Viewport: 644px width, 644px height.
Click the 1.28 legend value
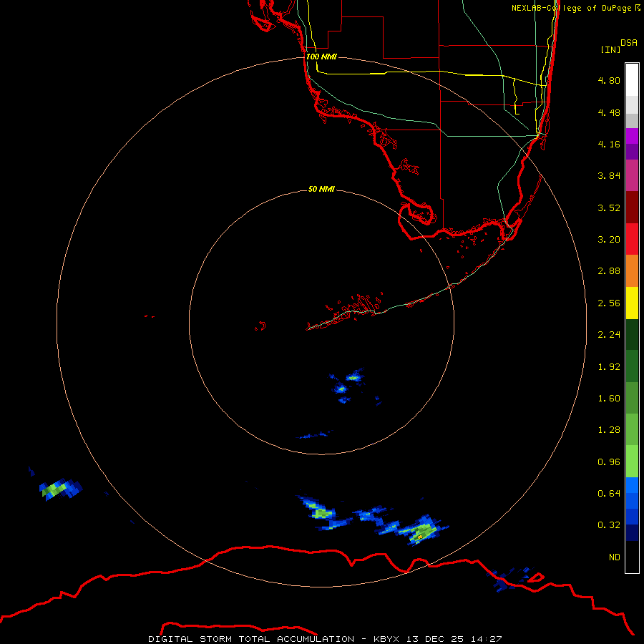609,430
